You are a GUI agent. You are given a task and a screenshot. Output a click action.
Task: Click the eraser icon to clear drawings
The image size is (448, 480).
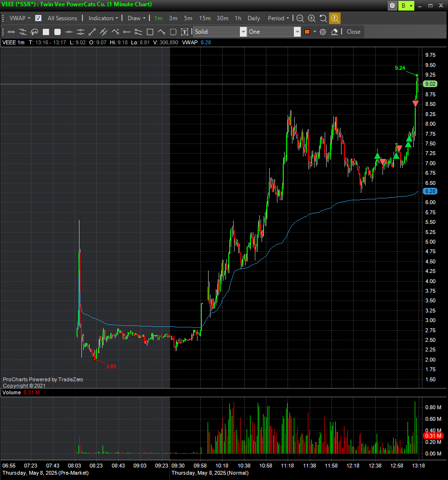334,32
